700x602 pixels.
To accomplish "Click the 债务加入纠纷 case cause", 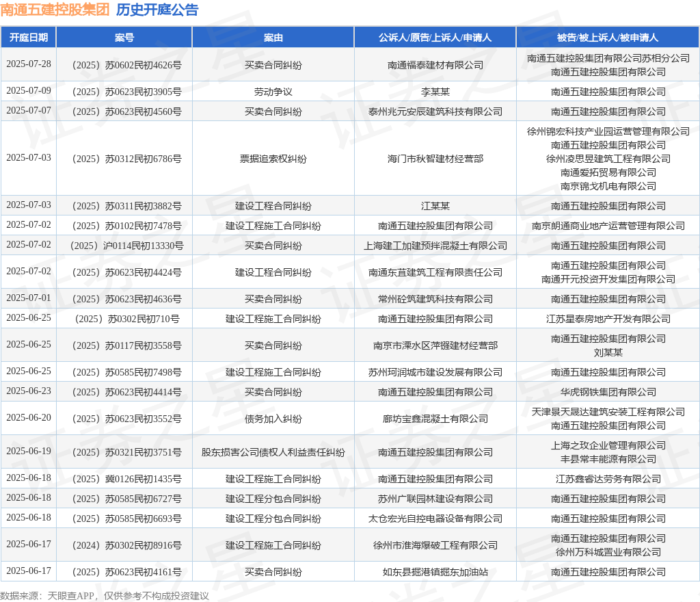I will tap(273, 419).
